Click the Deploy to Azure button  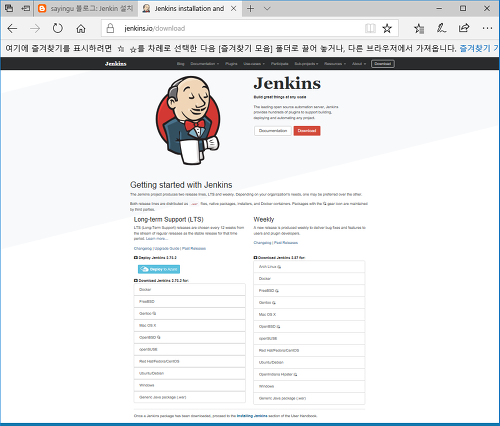coord(159,269)
